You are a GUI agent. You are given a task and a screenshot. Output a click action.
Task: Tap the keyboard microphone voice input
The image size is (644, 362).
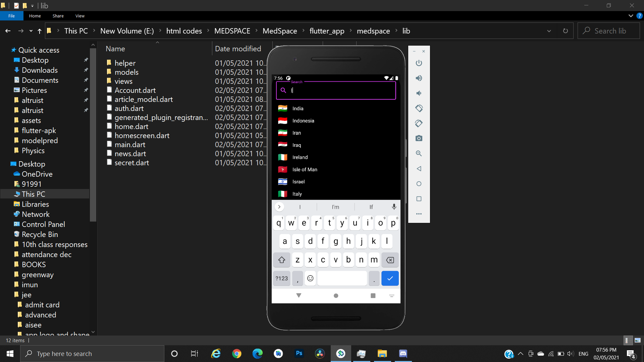pyautogui.click(x=394, y=207)
